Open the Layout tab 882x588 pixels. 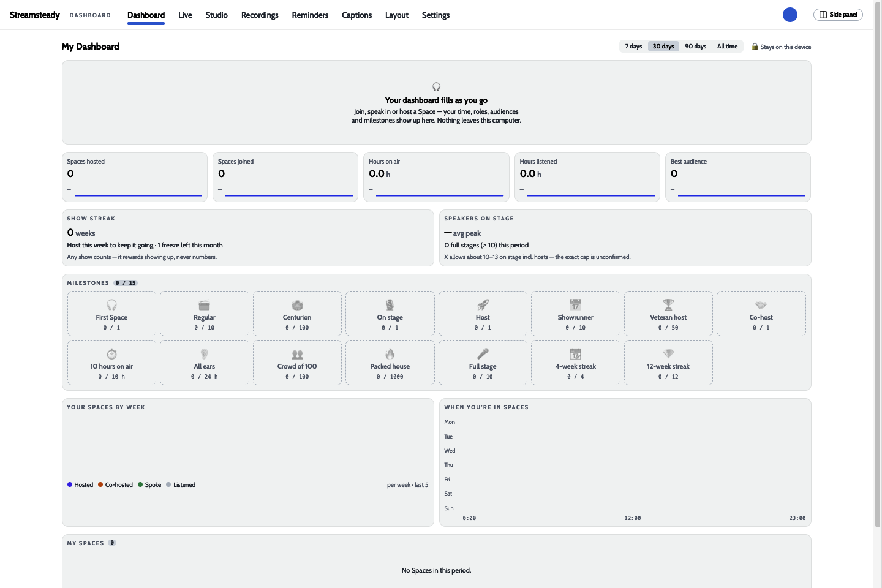click(x=397, y=15)
